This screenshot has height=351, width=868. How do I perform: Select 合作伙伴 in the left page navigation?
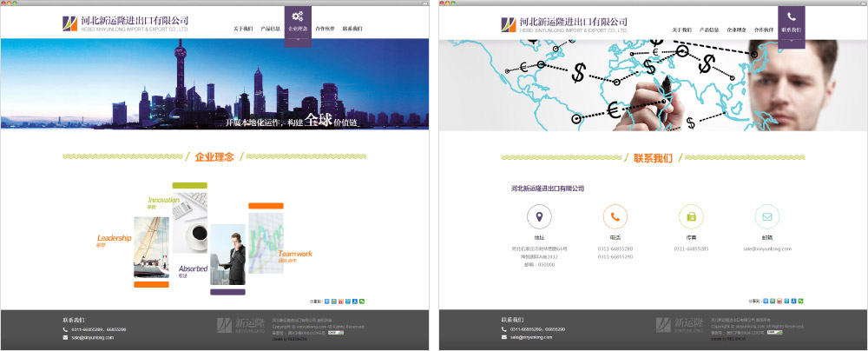325,30
